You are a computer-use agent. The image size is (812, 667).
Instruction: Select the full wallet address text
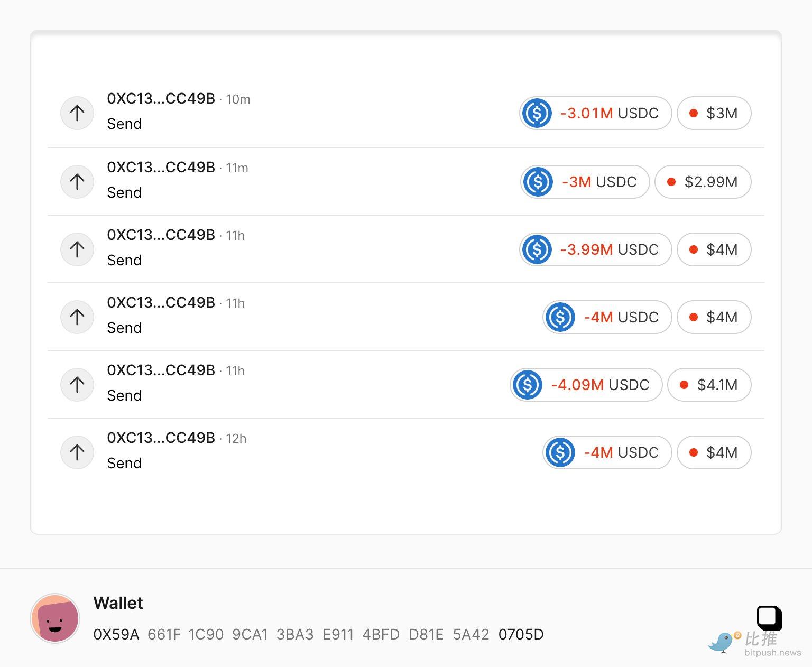(x=318, y=634)
